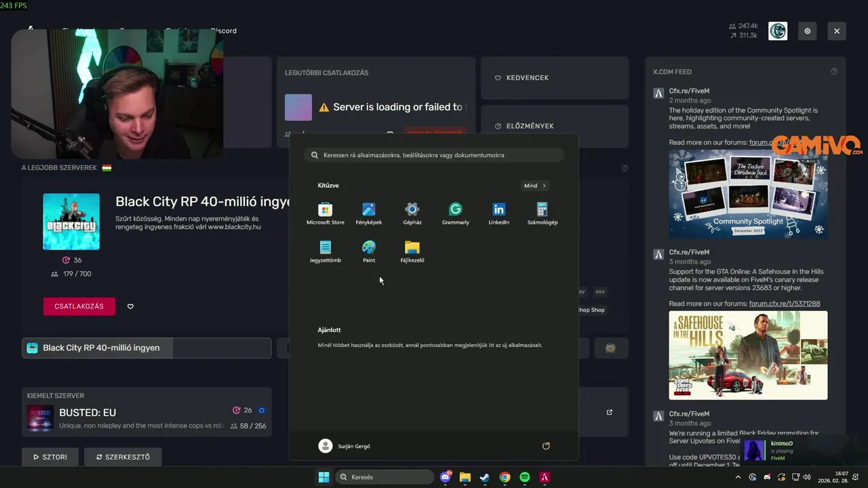The height and width of the screenshot is (488, 868).
Task: Click the Discord tray icon
Action: point(767,477)
